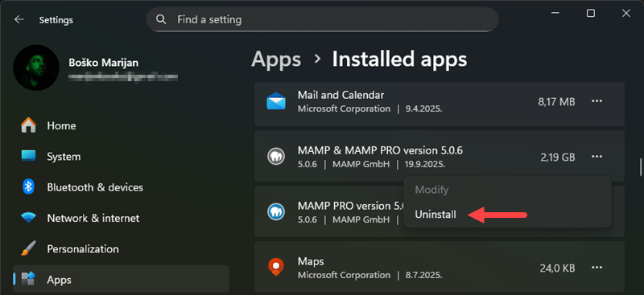Viewport: 644px width, 295px height.
Task: Navigate to Apps breadcrumb
Action: pos(276,59)
